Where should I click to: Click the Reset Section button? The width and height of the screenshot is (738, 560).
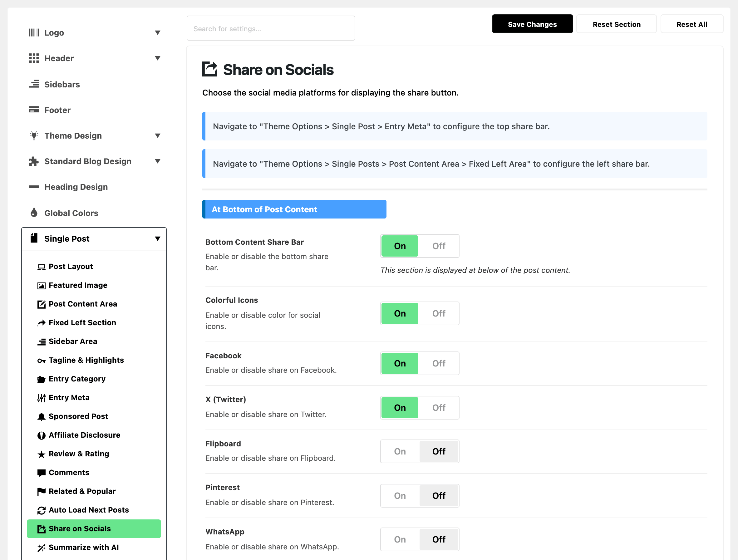click(616, 24)
